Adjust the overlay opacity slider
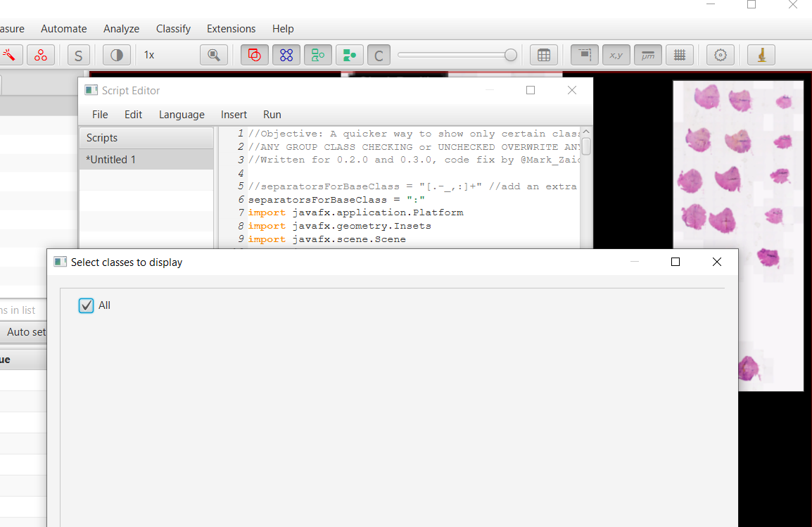This screenshot has width=812, height=527. (x=457, y=54)
